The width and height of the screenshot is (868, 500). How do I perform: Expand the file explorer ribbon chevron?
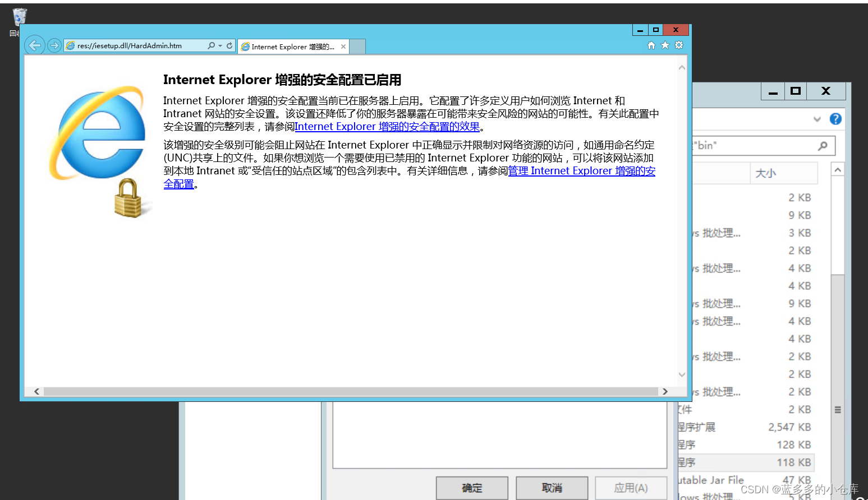[817, 119]
